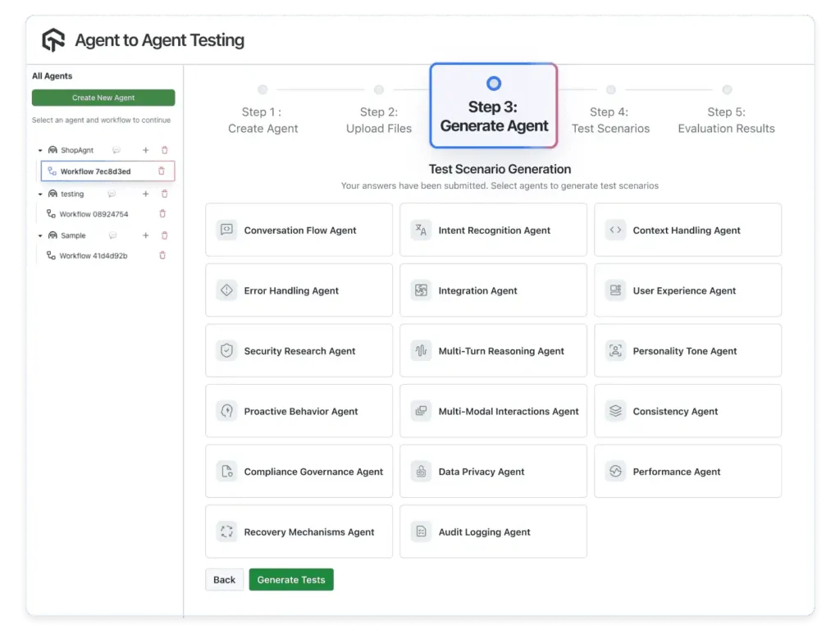The image size is (840, 630).
Task: Delete Workflow 08924754 with its trash icon
Action: coord(162,214)
